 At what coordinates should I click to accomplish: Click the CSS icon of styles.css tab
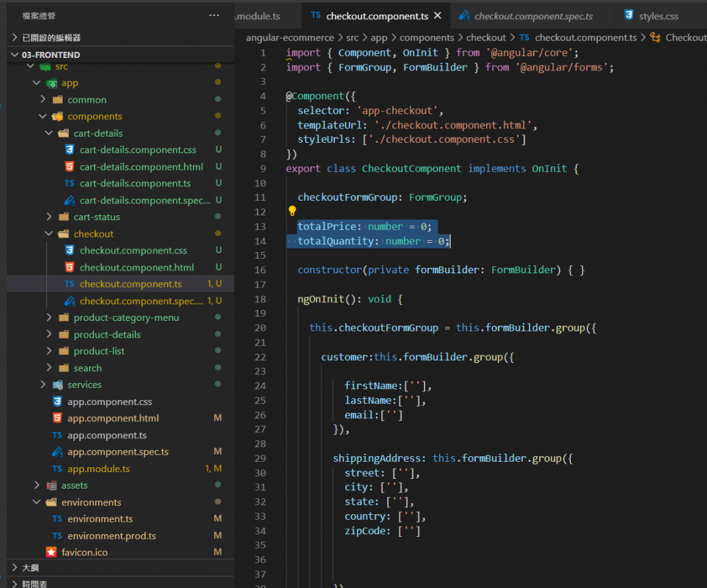point(628,15)
